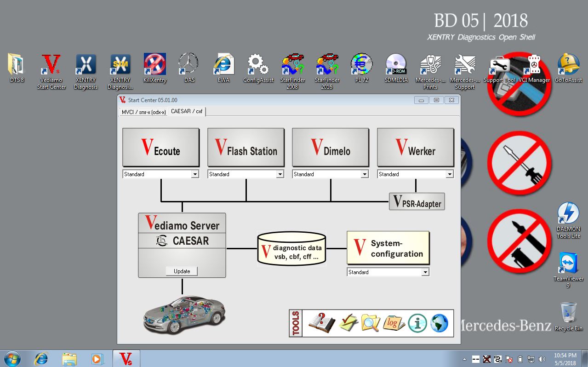
Task: Launch the Ecoute module button
Action: (x=161, y=147)
